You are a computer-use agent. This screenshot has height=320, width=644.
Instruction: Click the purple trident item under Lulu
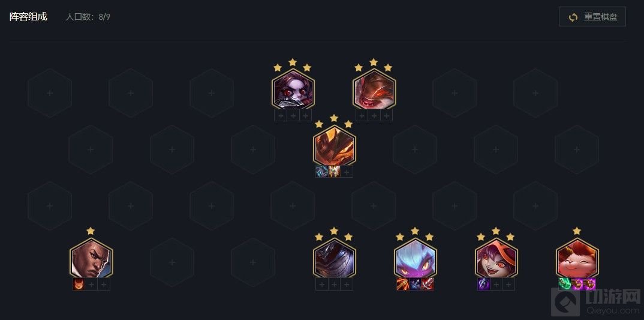(484, 284)
